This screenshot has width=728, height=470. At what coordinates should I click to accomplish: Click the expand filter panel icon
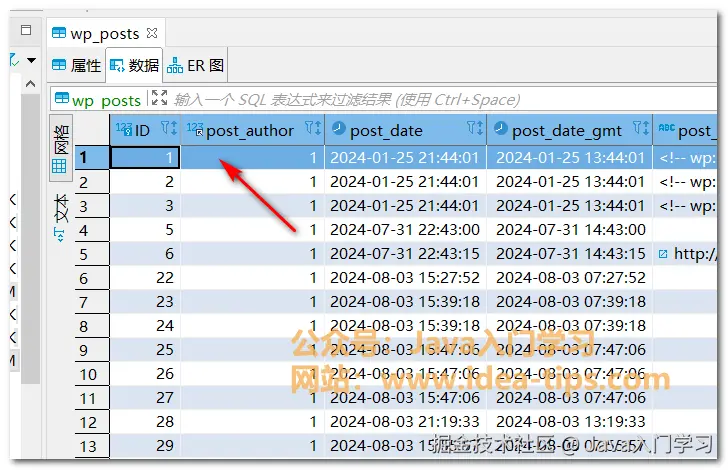coord(159,98)
